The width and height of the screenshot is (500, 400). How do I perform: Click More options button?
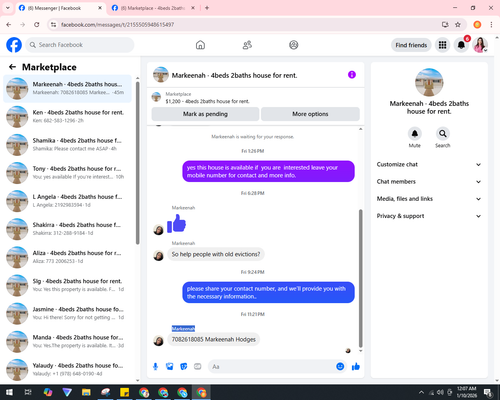click(310, 114)
